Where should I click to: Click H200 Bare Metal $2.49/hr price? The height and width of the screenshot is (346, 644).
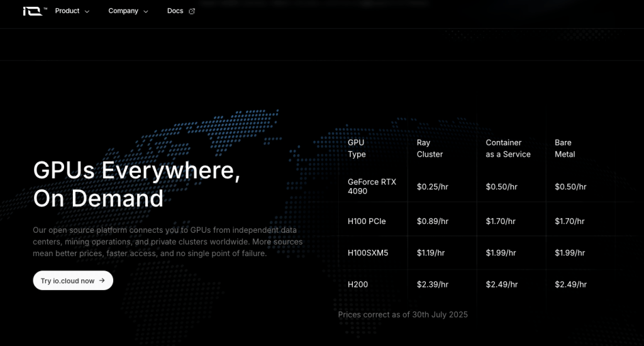pyautogui.click(x=570, y=284)
